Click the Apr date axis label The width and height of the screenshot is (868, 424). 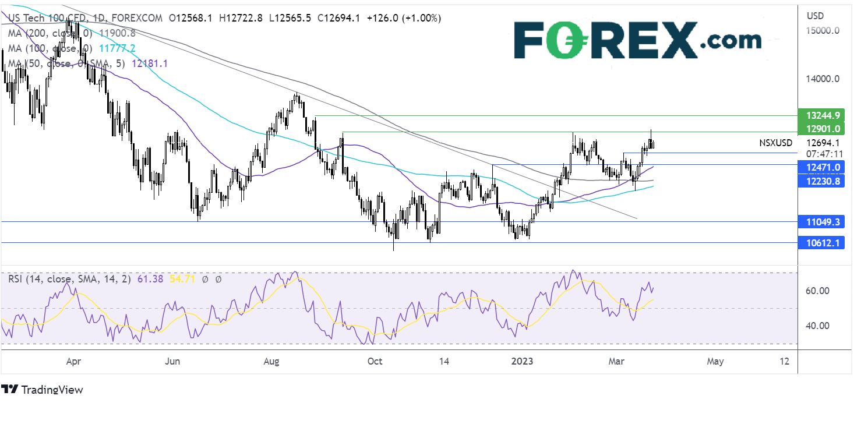[x=73, y=361]
